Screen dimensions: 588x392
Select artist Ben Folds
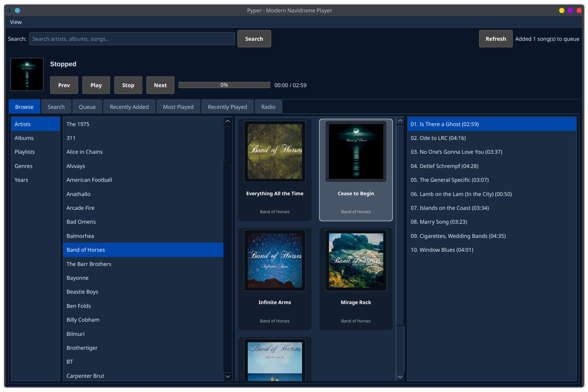click(x=143, y=306)
